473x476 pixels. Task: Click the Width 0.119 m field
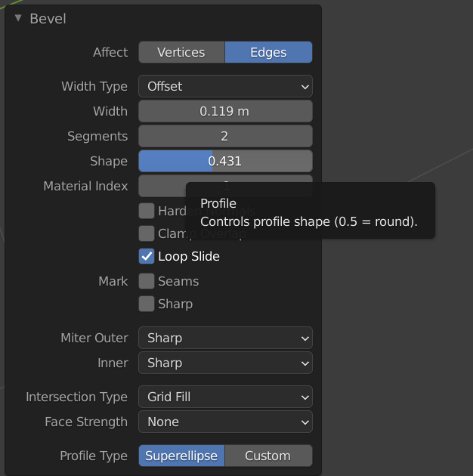(x=225, y=111)
